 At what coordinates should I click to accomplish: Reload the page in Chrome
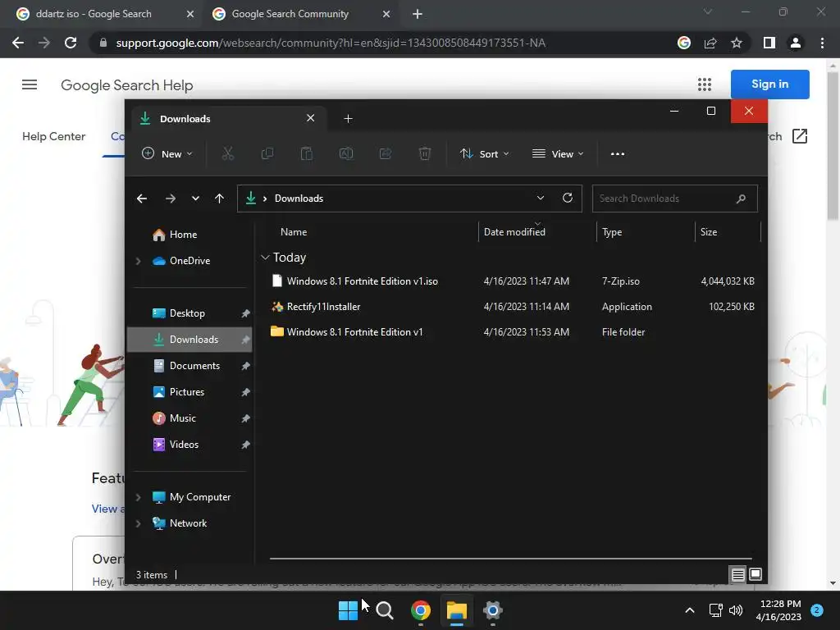[71, 43]
